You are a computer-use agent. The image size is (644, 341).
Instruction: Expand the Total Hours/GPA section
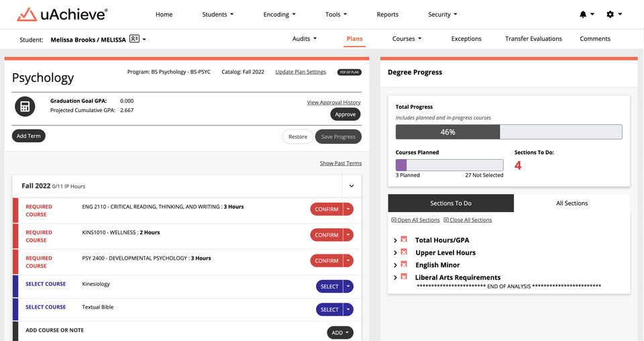(395, 240)
